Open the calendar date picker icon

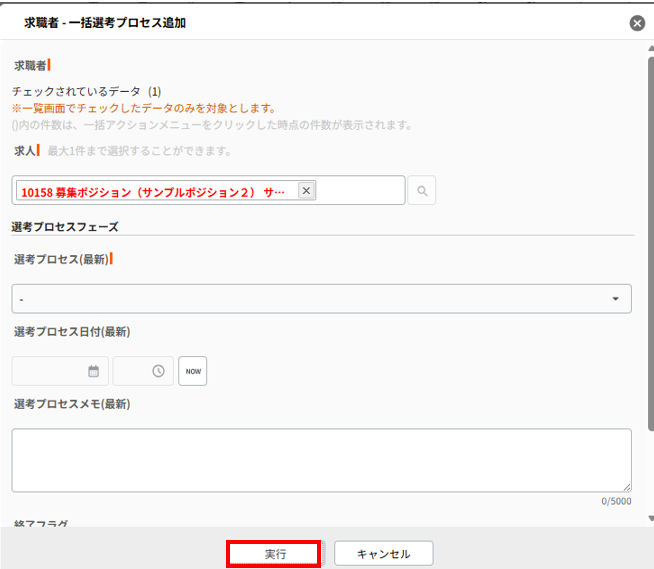[94, 371]
